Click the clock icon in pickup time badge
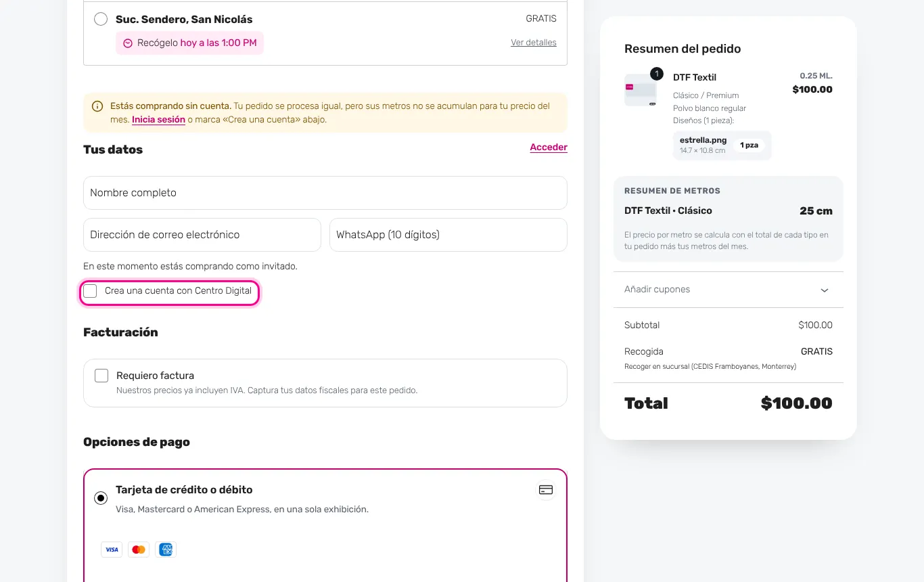The width and height of the screenshot is (924, 582). coord(128,43)
